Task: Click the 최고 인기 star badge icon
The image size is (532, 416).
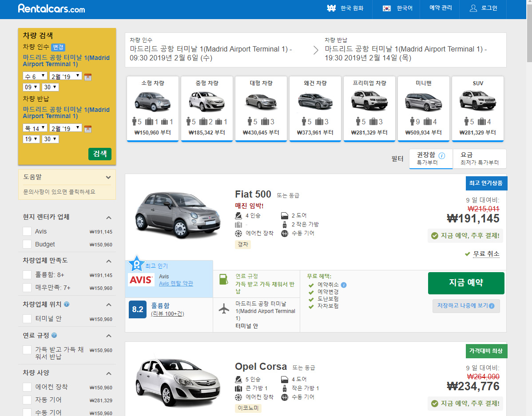Action: [x=136, y=264]
